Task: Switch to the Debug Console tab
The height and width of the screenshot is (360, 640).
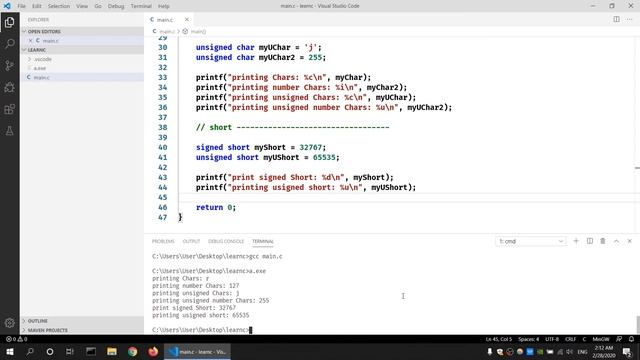Action: click(x=226, y=241)
